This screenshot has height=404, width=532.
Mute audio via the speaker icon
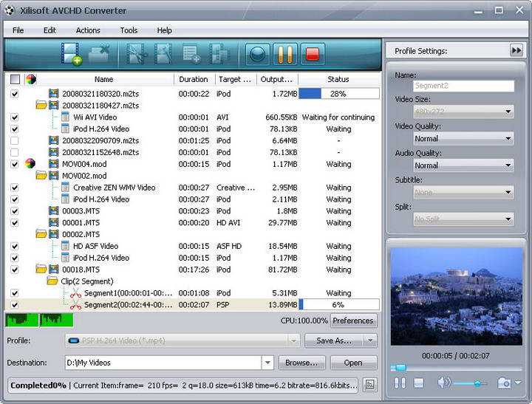[x=443, y=383]
